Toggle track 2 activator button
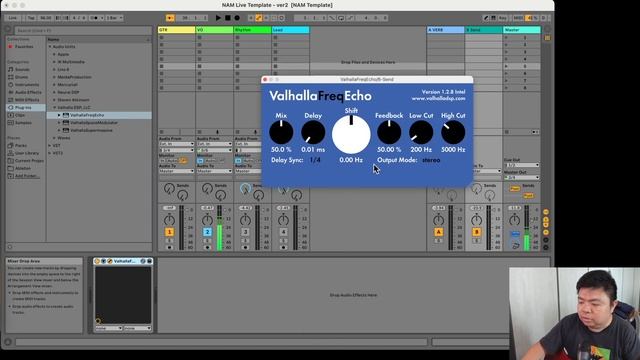The image size is (640, 360). [207, 232]
